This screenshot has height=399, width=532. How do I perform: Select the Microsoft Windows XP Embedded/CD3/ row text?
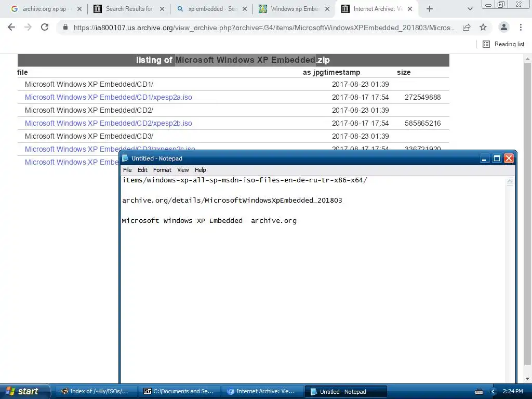tap(89, 136)
